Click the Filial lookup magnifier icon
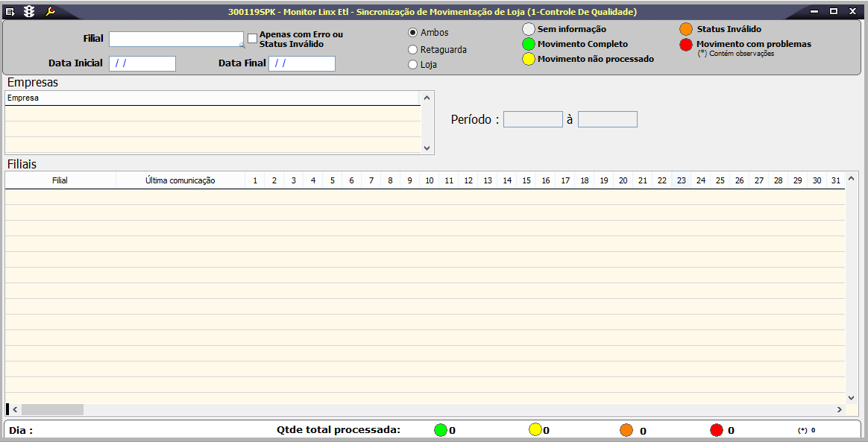868x442 pixels. tap(242, 45)
